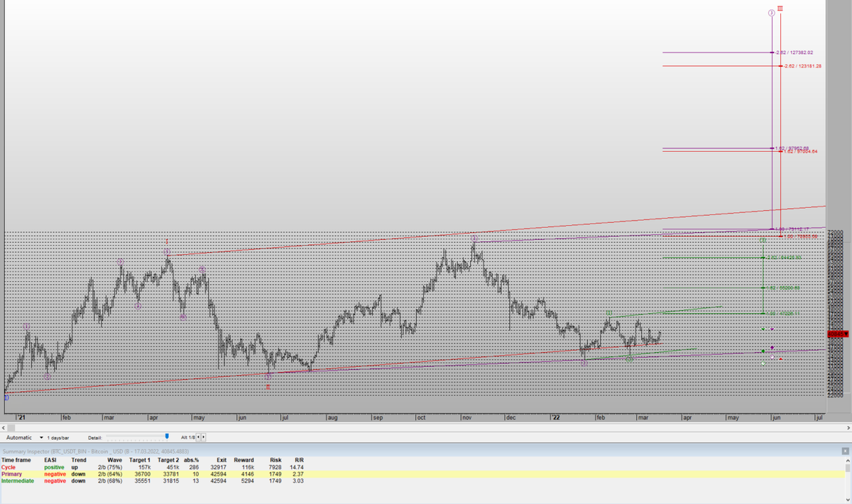
Task: Click the chart's horizontal scrollbar left arrow
Action: 4,428
